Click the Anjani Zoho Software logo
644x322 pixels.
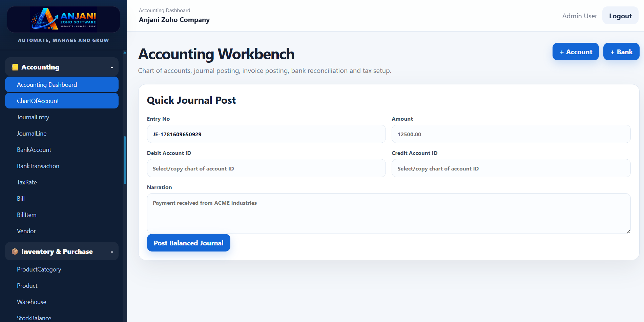tap(64, 19)
